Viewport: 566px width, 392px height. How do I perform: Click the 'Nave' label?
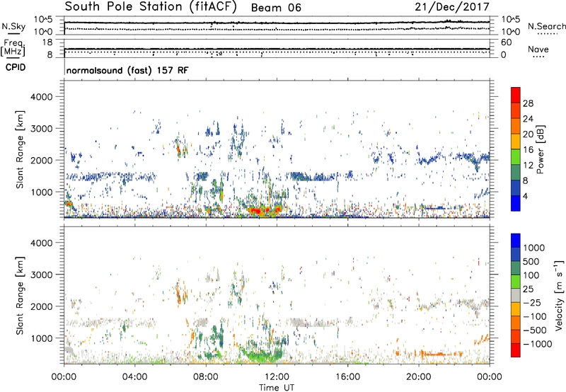point(538,49)
